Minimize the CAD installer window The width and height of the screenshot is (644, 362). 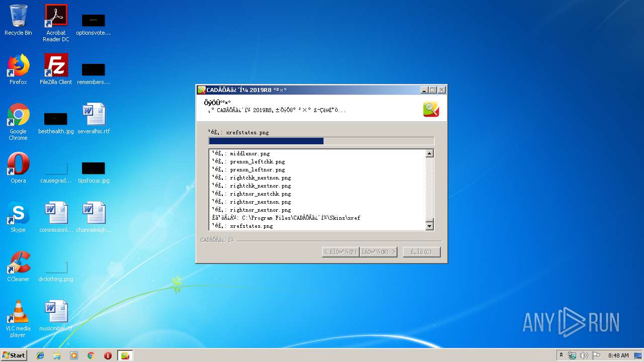424,90
